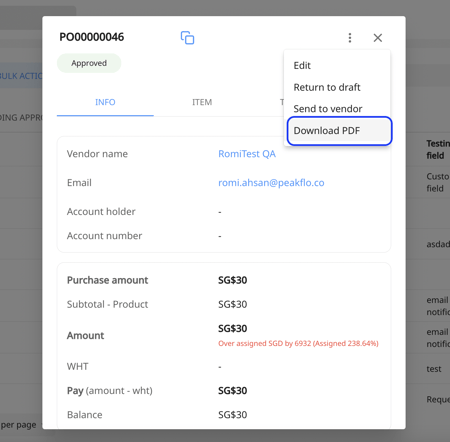This screenshot has height=442, width=450.
Task: Click the Vendor name label
Action: (x=97, y=154)
